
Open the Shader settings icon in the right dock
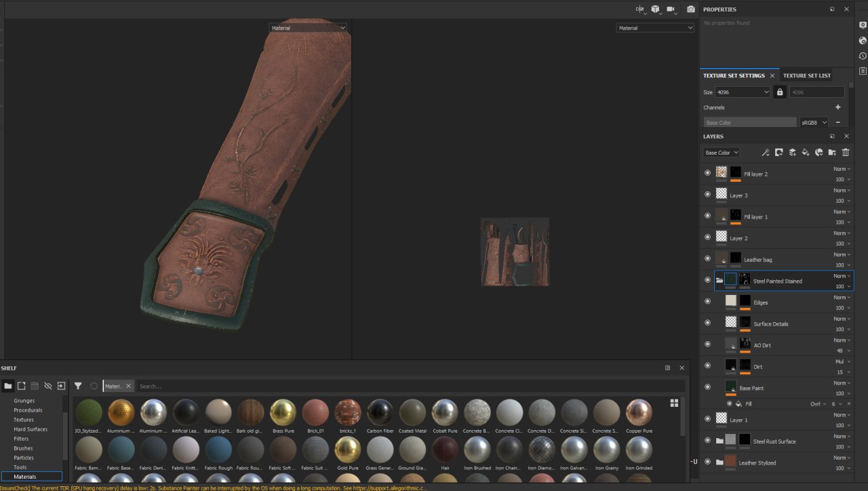863,41
